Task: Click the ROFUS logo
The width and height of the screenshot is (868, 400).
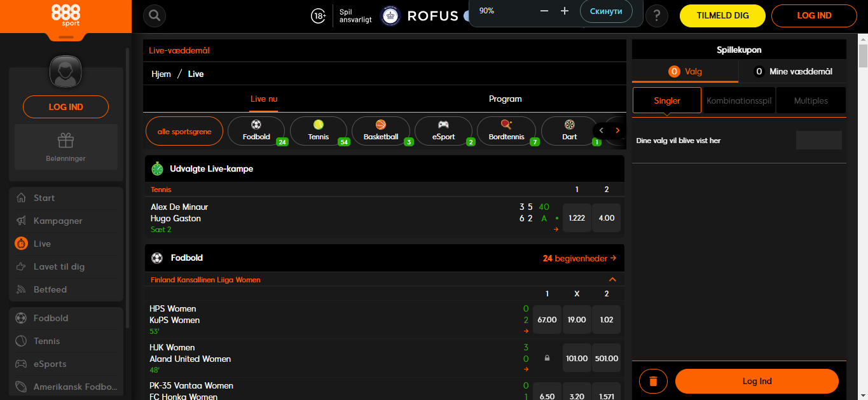Action: pos(420,16)
